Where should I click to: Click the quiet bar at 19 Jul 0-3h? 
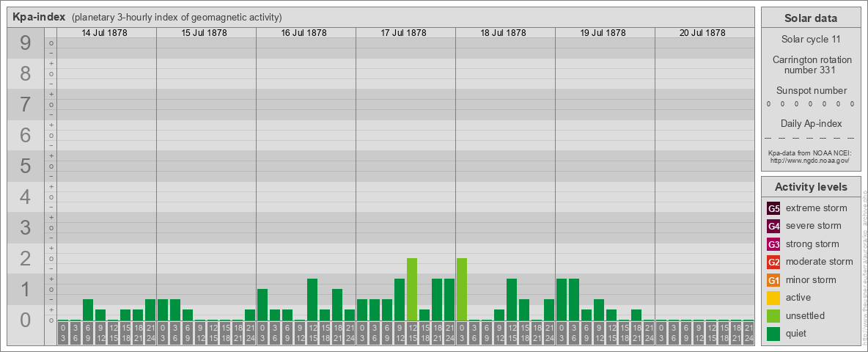[562, 299]
